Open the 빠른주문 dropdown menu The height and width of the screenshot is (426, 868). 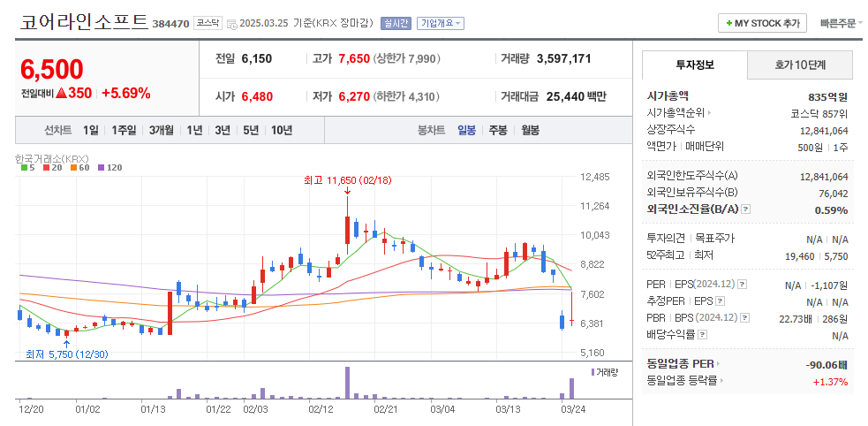842,23
